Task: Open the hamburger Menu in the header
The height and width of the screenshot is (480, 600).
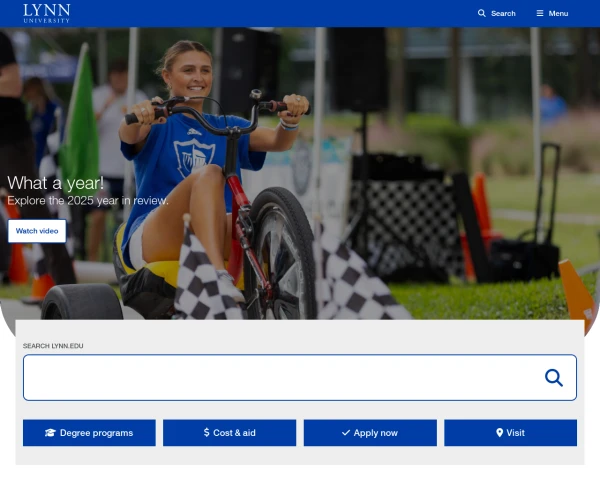Action: click(x=552, y=13)
